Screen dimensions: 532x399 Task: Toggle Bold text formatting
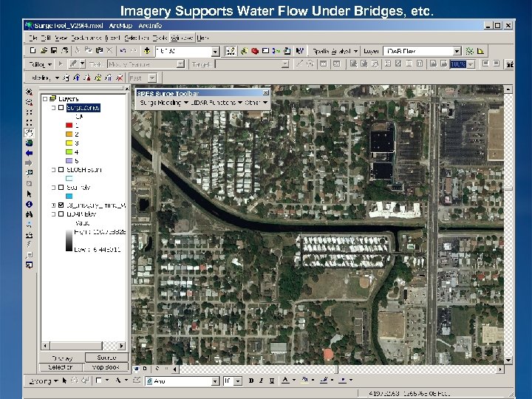251,381
